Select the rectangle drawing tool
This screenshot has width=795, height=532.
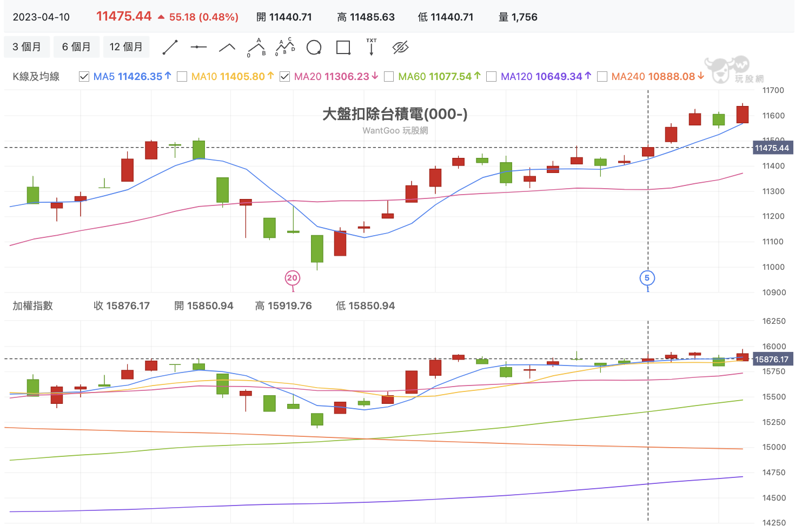pos(343,48)
